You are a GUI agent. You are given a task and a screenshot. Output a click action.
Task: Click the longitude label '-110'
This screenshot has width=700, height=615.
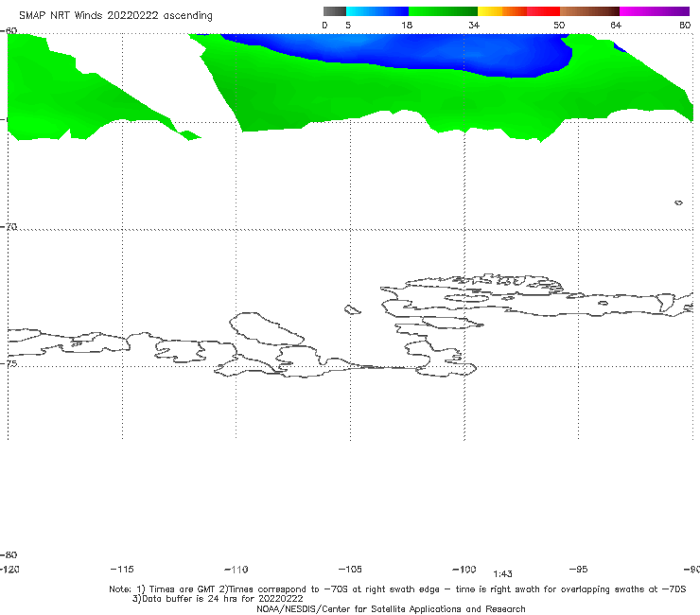pyautogui.click(x=236, y=570)
